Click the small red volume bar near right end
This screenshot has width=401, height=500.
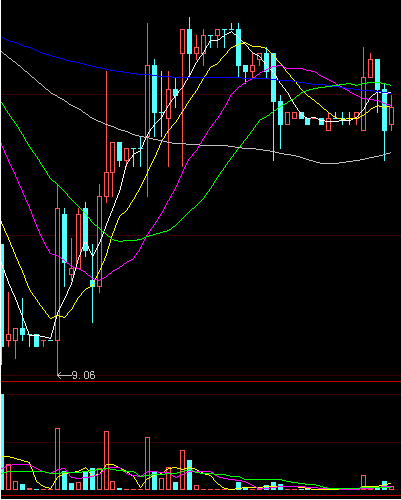363,482
